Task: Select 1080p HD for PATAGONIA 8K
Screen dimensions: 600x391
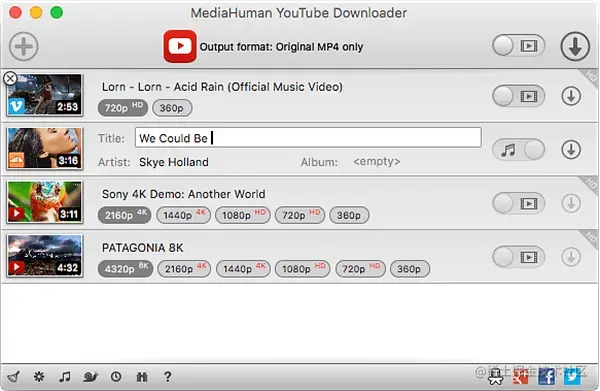Action: (x=302, y=269)
